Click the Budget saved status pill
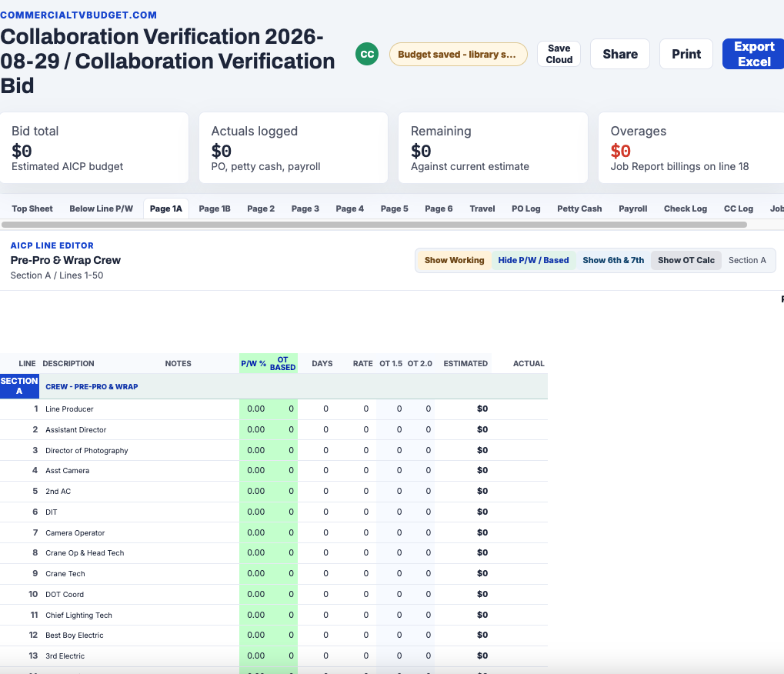784x674 pixels. pyautogui.click(x=458, y=54)
